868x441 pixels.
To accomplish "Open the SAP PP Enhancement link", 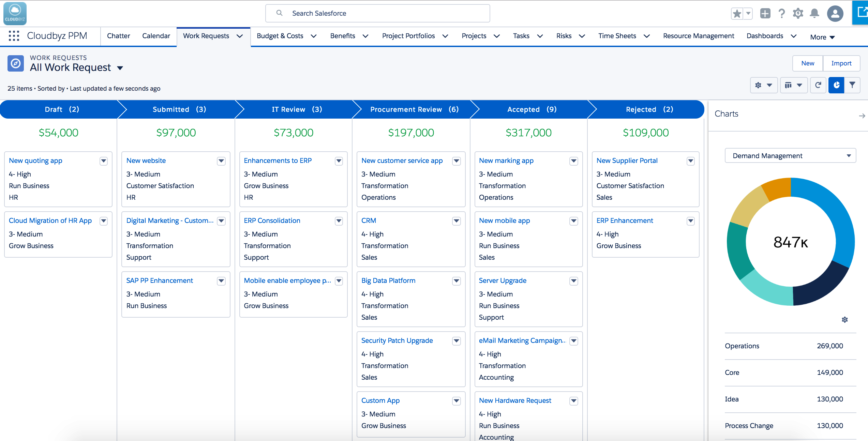I will (x=160, y=280).
